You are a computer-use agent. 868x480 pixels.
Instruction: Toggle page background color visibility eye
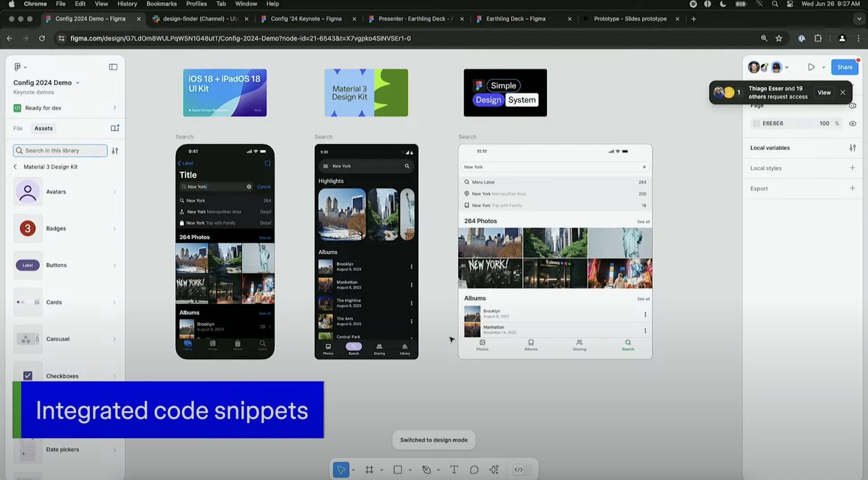tap(852, 123)
